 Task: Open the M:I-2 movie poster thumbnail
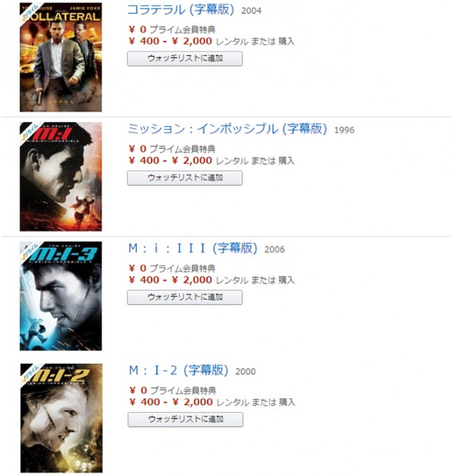pyautogui.click(x=61, y=418)
